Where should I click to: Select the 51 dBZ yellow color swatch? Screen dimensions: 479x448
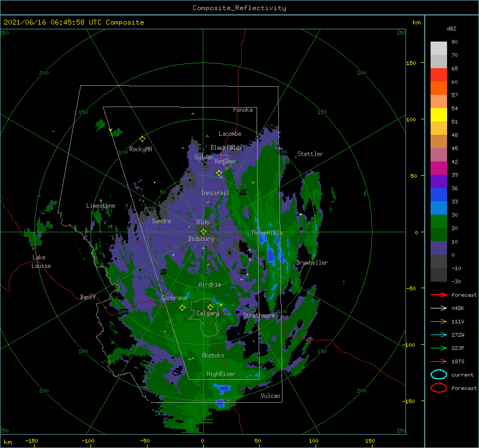(x=439, y=115)
